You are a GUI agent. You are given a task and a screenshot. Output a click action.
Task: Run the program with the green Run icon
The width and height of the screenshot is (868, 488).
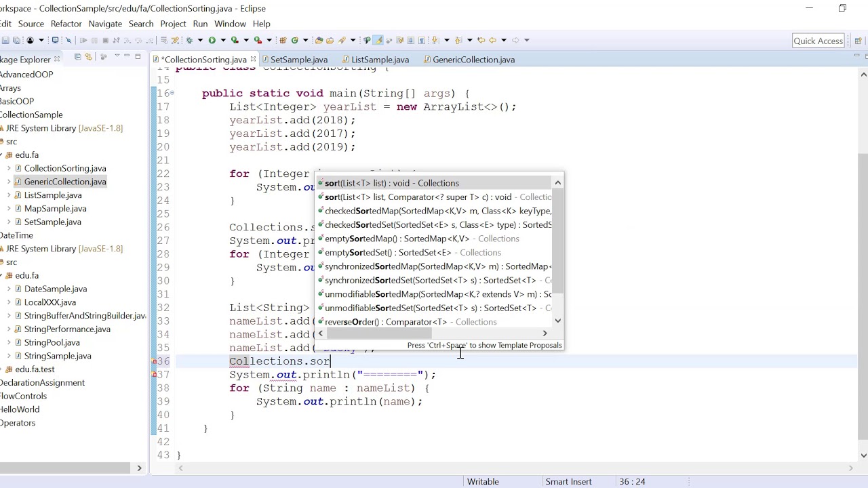pyautogui.click(x=212, y=40)
